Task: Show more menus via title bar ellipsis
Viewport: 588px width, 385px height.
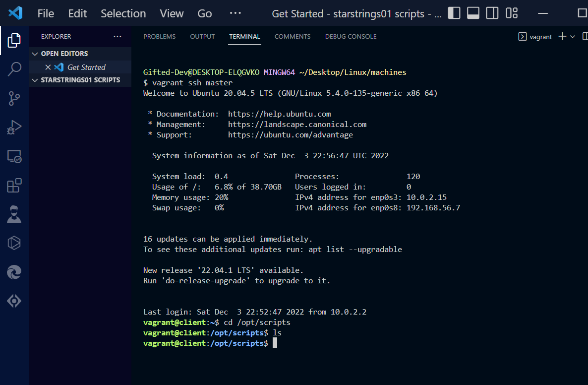Action: [x=235, y=13]
